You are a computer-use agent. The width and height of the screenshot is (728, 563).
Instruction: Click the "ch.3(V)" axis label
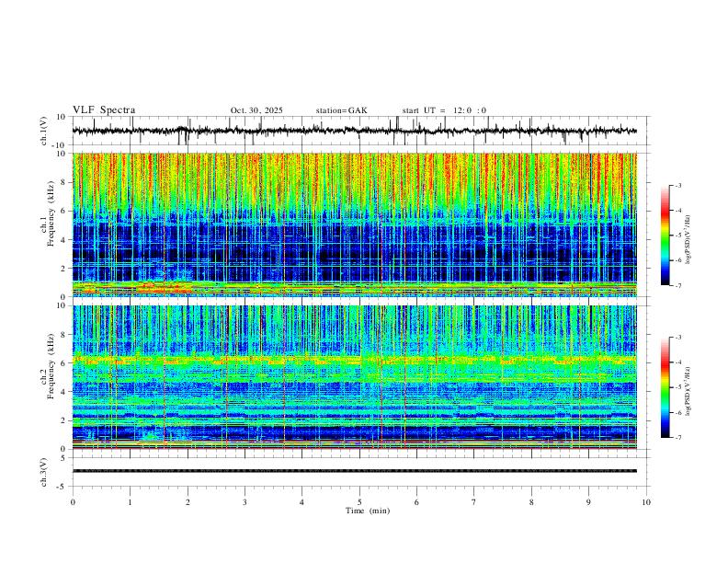[44, 472]
